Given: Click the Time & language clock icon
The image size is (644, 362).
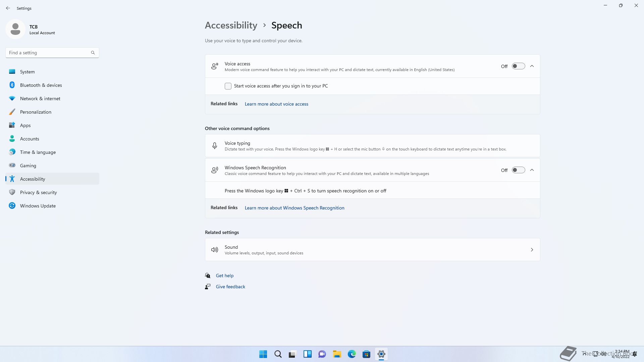Looking at the screenshot, I should (12, 152).
